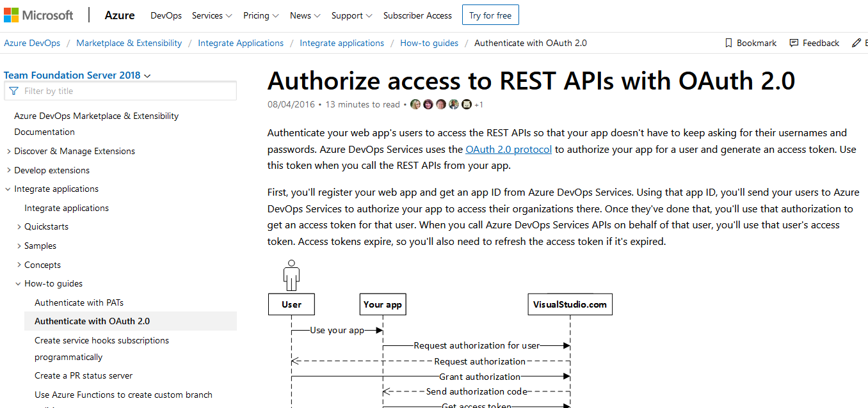868x408 pixels.
Task: Collapse Integrate applications parent node
Action: pos(8,189)
